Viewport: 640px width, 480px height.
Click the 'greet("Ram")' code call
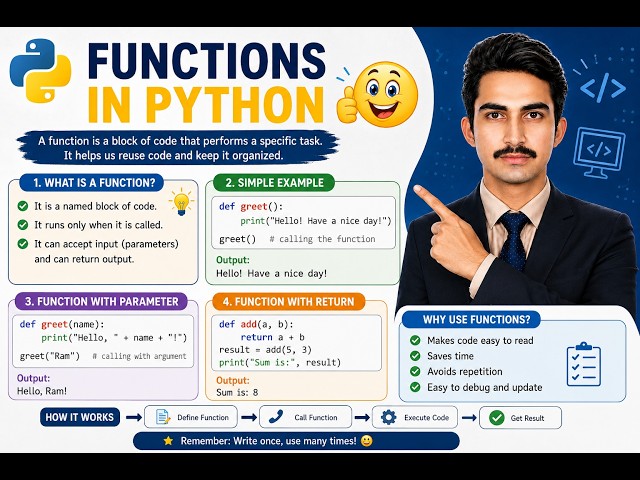[x=50, y=356]
